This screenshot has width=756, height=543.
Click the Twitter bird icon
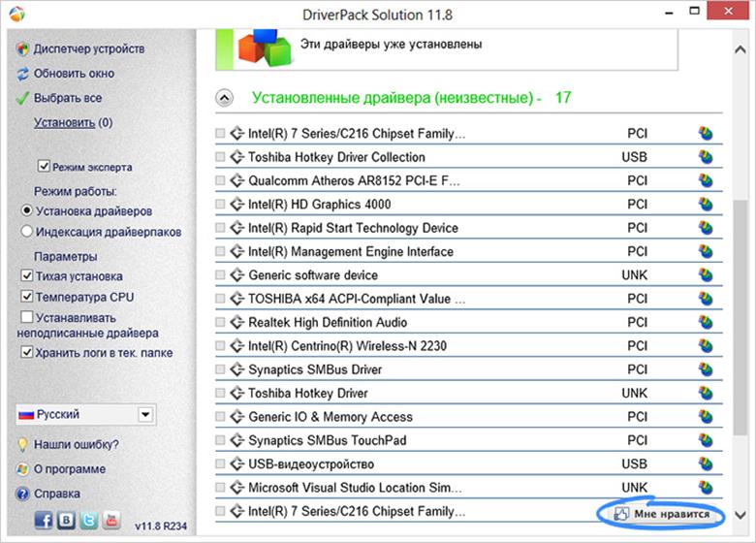pos(88,520)
